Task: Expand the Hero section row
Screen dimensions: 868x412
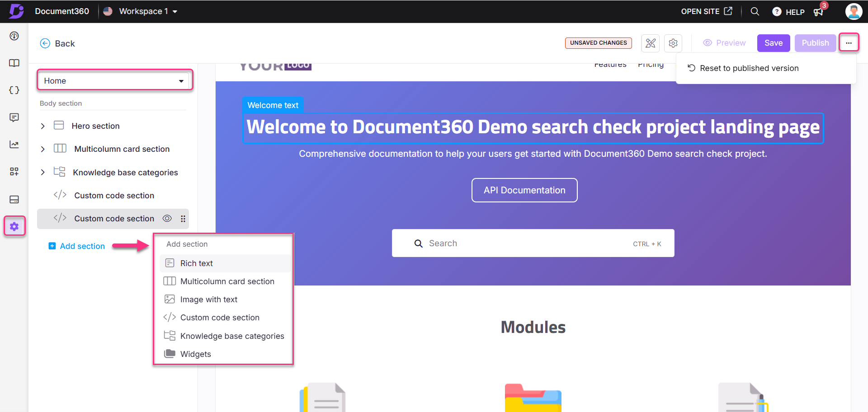Action: click(42, 126)
